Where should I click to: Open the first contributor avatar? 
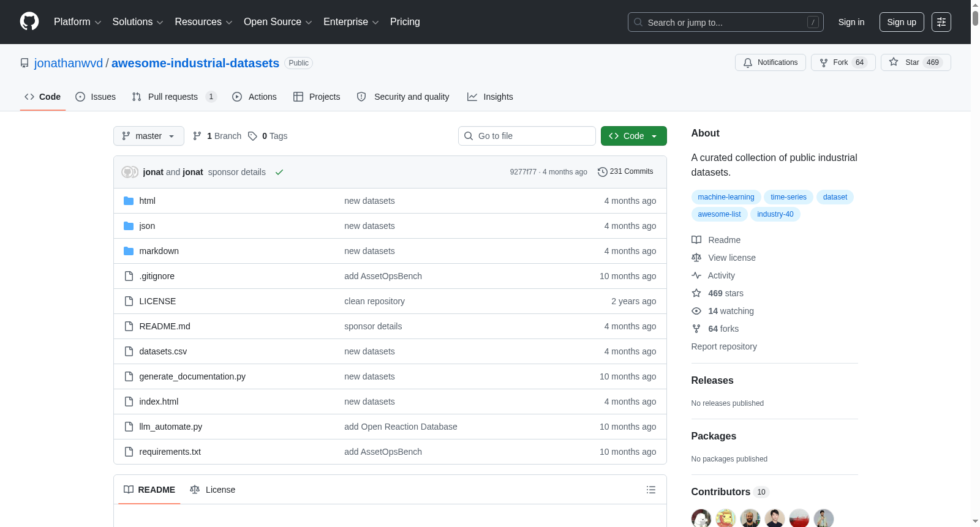[x=701, y=518]
